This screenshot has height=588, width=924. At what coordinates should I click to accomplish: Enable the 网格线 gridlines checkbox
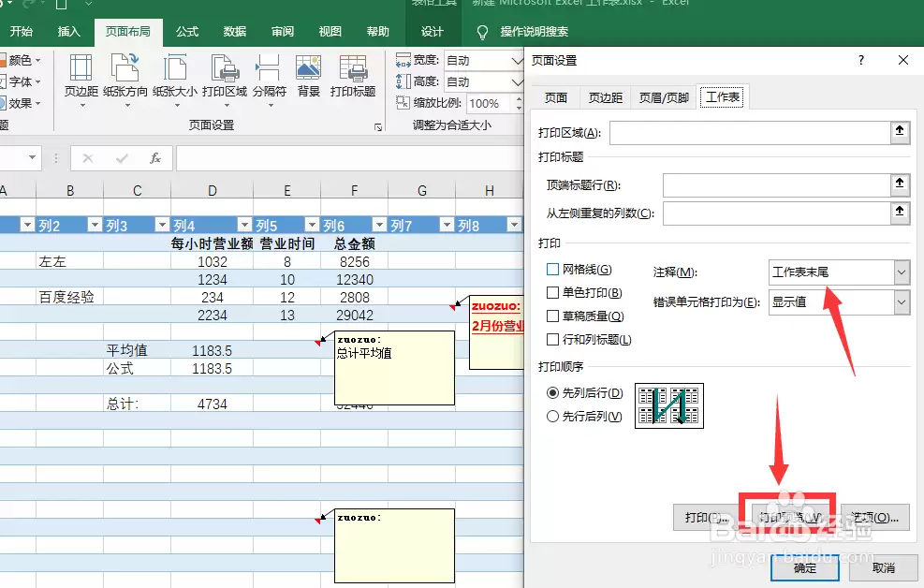click(552, 270)
